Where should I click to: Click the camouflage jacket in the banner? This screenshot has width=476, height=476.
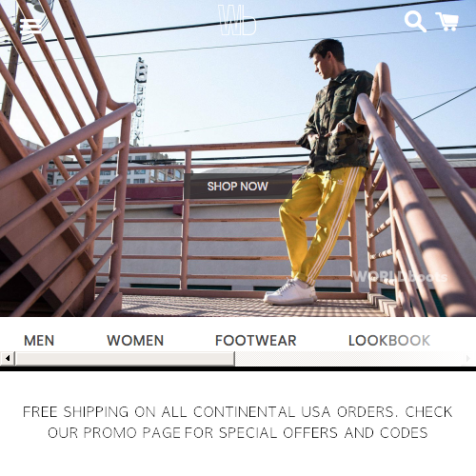coord(336,121)
